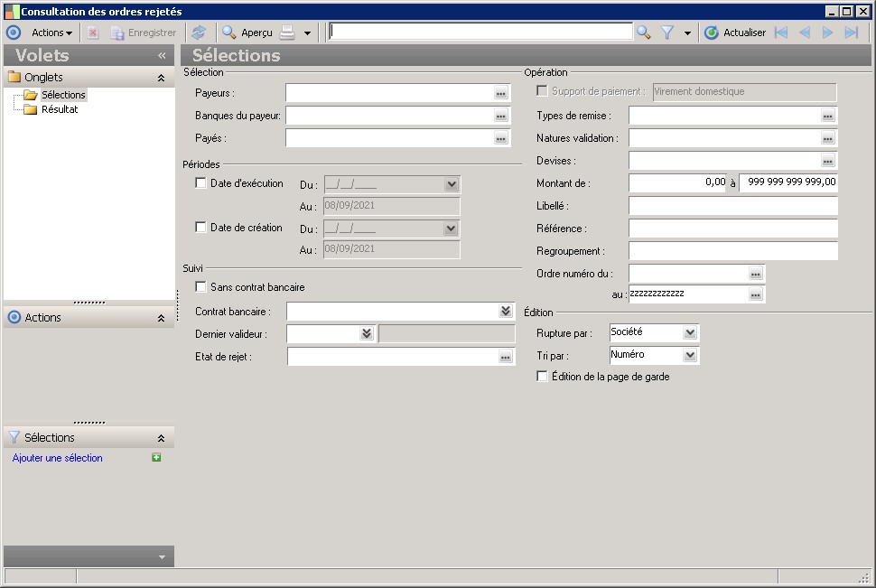Open the Rupture par dropdown

690,332
